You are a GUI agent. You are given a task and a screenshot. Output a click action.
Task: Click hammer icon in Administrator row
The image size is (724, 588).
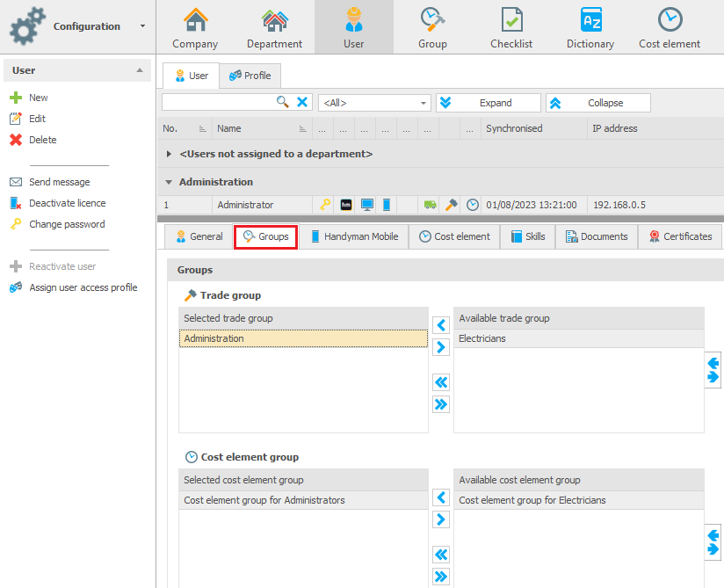(x=451, y=204)
